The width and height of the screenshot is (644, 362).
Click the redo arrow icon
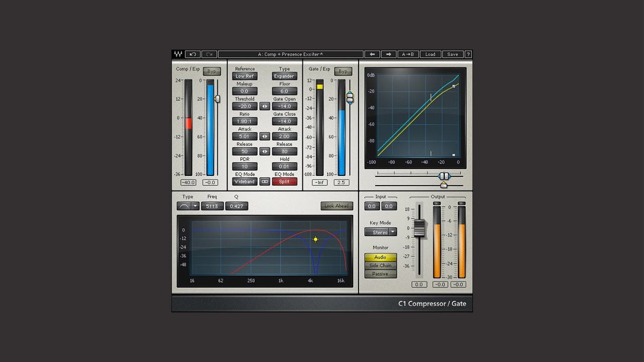pyautogui.click(x=209, y=54)
